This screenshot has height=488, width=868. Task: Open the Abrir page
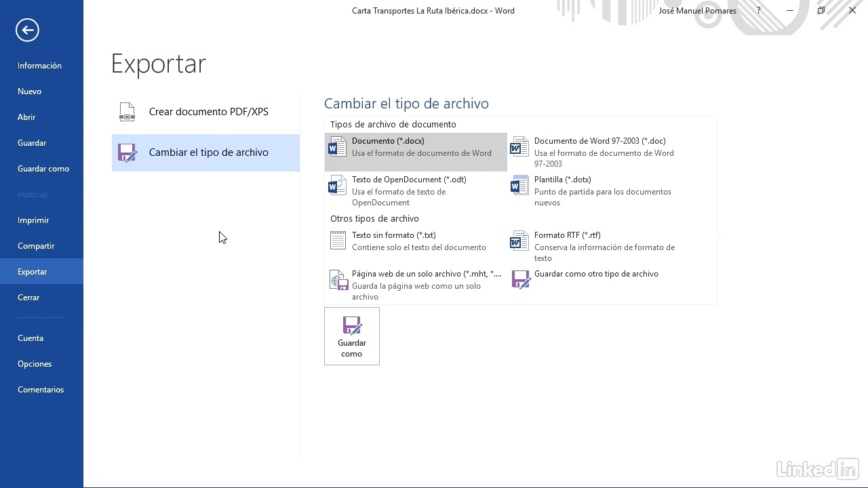point(41,117)
